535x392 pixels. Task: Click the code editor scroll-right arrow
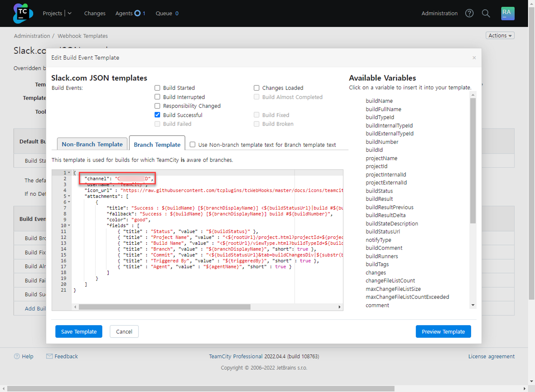[339, 307]
